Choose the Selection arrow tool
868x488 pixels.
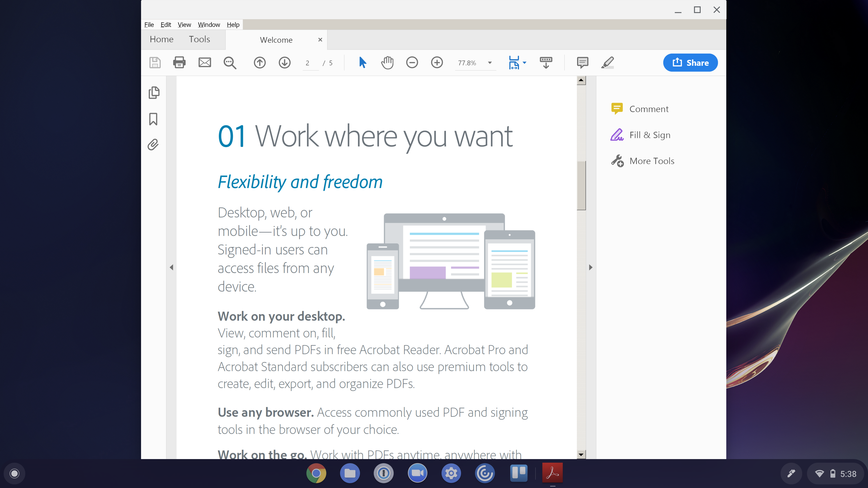(x=363, y=63)
